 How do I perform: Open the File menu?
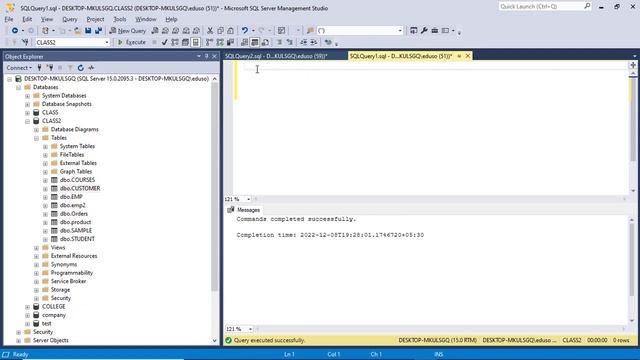click(9, 19)
